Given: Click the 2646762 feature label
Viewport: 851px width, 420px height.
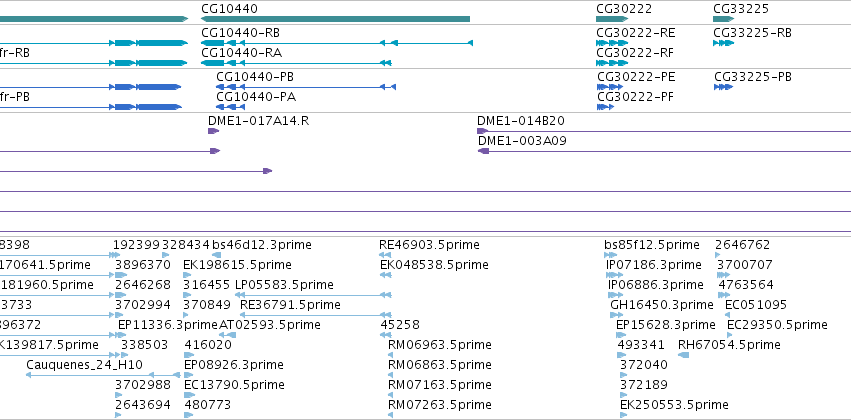Looking at the screenshot, I should [x=742, y=245].
